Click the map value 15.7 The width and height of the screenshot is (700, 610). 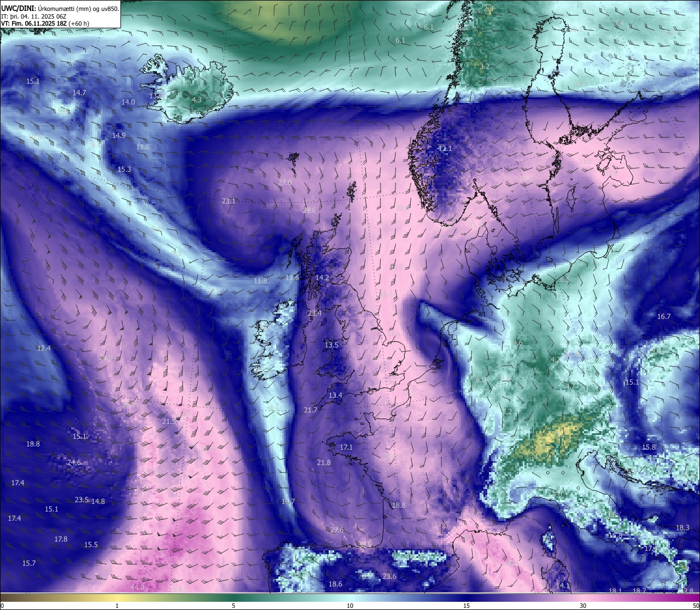[29, 563]
